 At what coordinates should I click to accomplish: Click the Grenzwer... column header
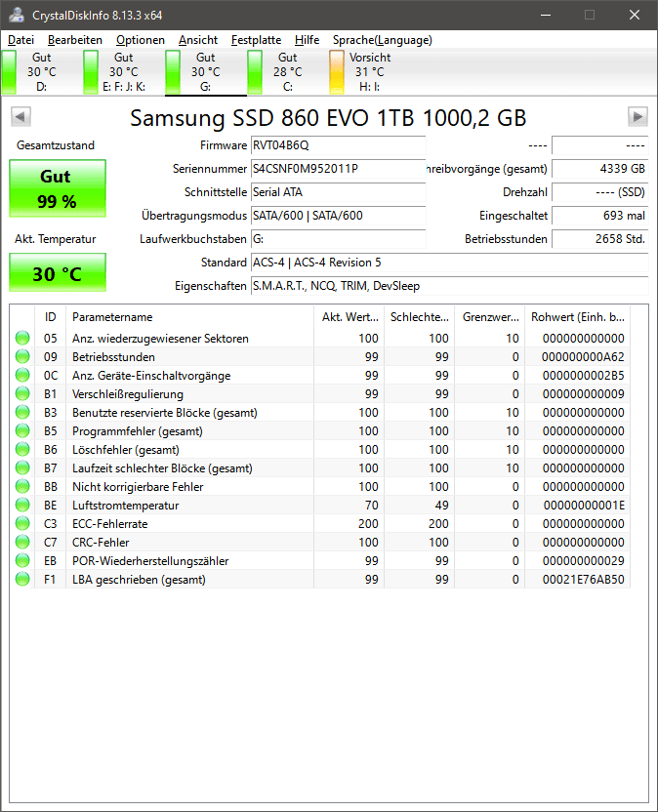coord(490,317)
